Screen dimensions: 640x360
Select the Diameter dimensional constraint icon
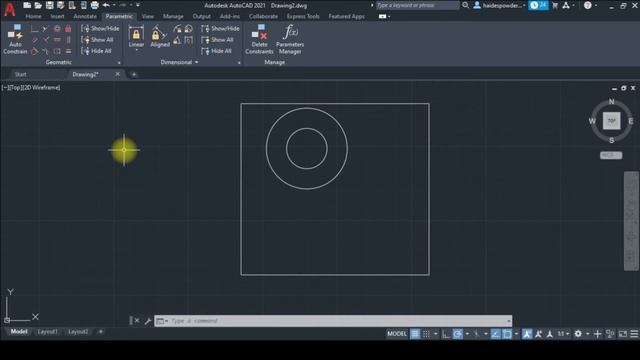point(189,29)
